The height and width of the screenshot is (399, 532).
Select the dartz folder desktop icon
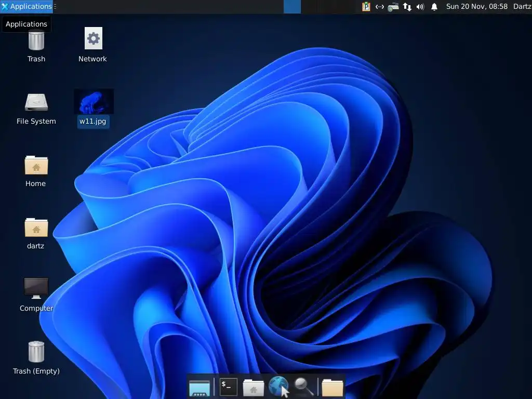click(36, 228)
